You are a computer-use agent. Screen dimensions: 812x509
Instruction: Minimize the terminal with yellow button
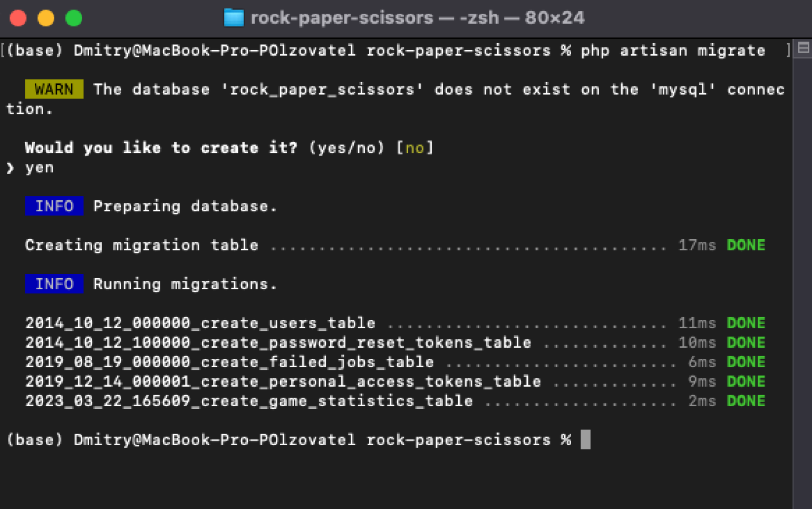coord(46,18)
